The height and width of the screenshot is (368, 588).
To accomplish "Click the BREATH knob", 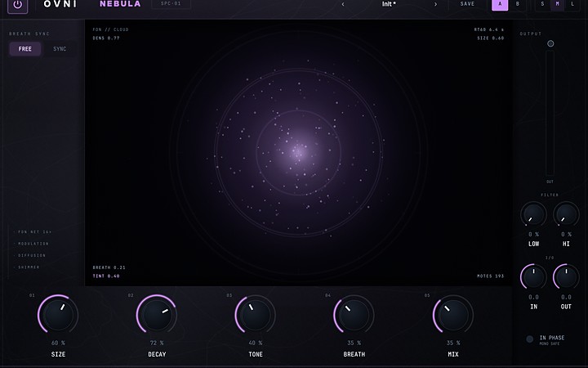I will [354, 314].
